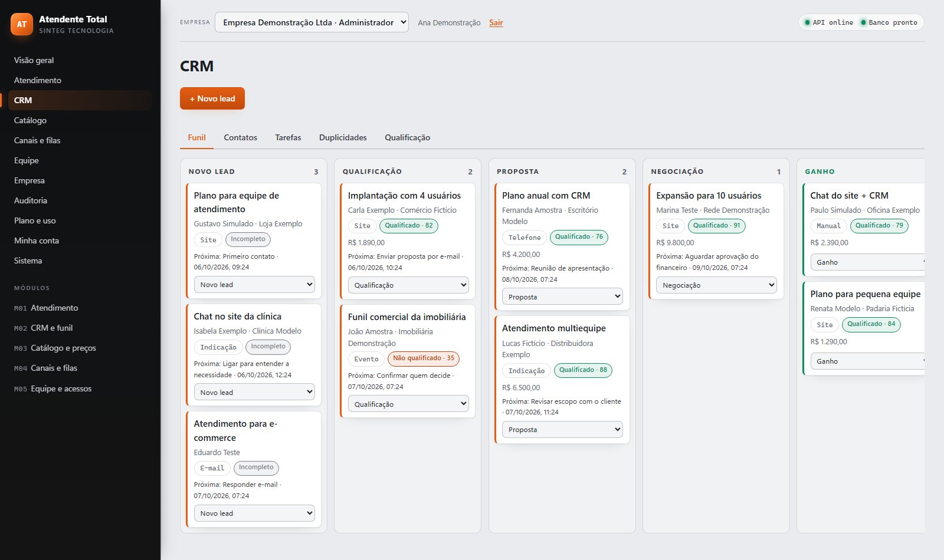Click the API online status indicator
The height and width of the screenshot is (560, 944).
click(829, 22)
